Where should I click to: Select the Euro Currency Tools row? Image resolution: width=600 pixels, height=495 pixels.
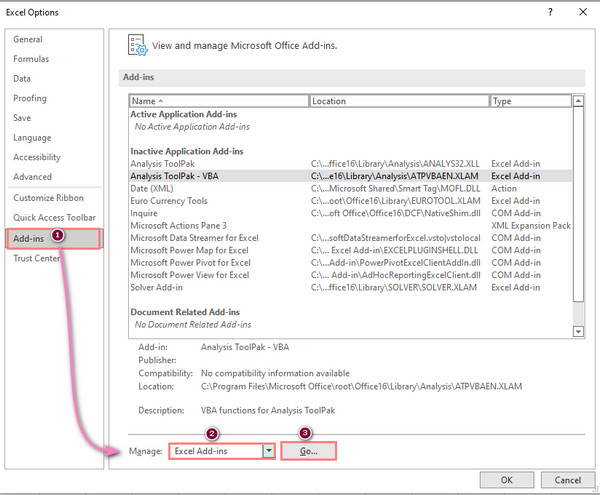tap(351, 201)
